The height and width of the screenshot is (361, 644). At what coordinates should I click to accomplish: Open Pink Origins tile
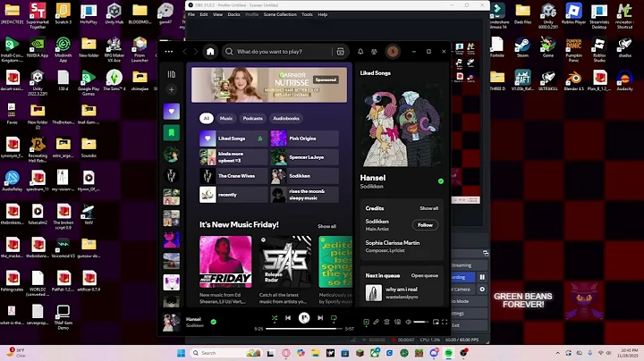pyautogui.click(x=304, y=139)
